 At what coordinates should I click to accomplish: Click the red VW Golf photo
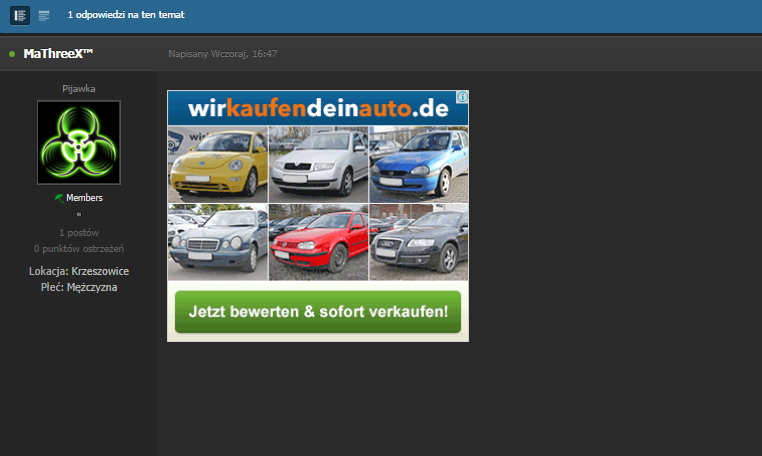click(318, 242)
